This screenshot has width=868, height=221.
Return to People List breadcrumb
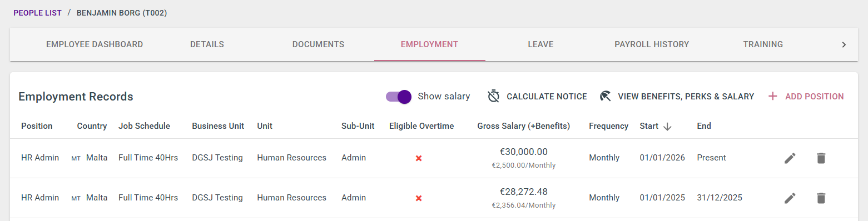(x=37, y=13)
